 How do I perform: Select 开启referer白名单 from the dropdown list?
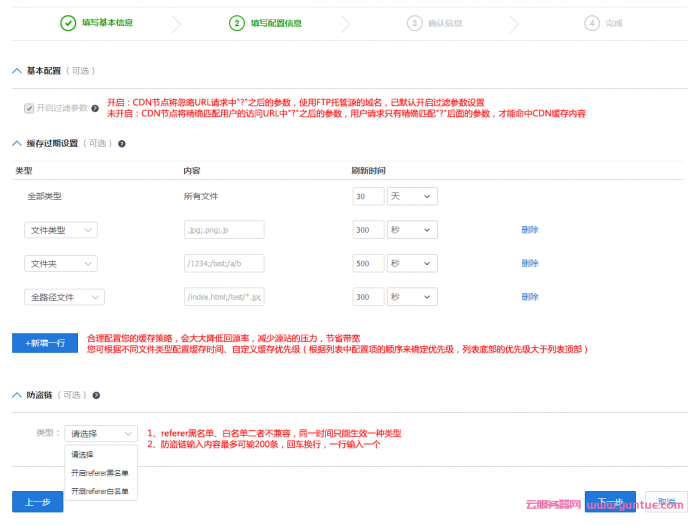[101, 491]
